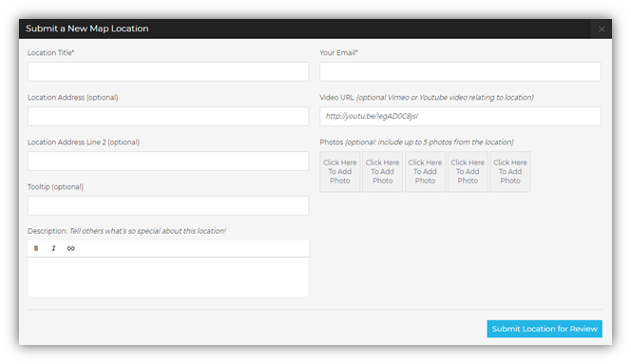
Task: Click the 'Tooltip (optional)' label
Action: [55, 187]
